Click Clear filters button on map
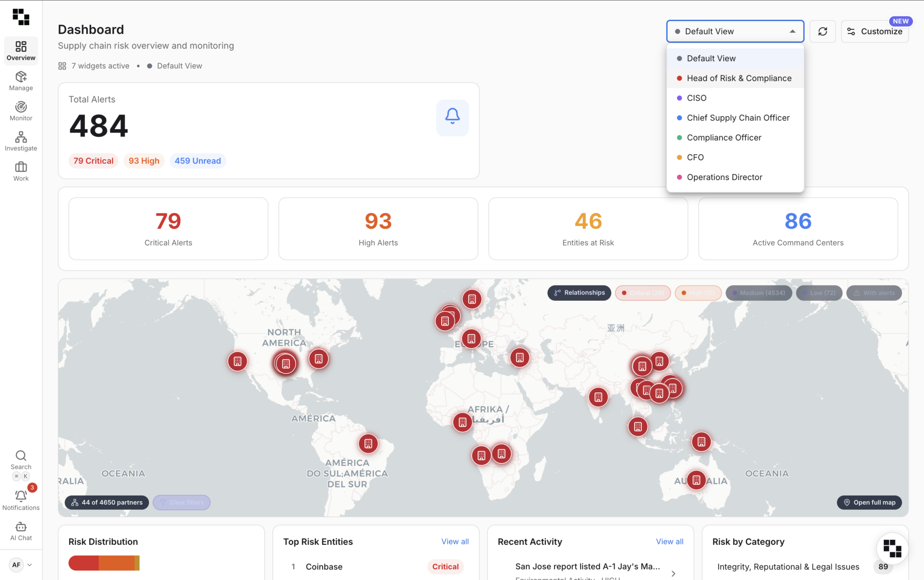Image resolution: width=924 pixels, height=580 pixels. pos(181,502)
